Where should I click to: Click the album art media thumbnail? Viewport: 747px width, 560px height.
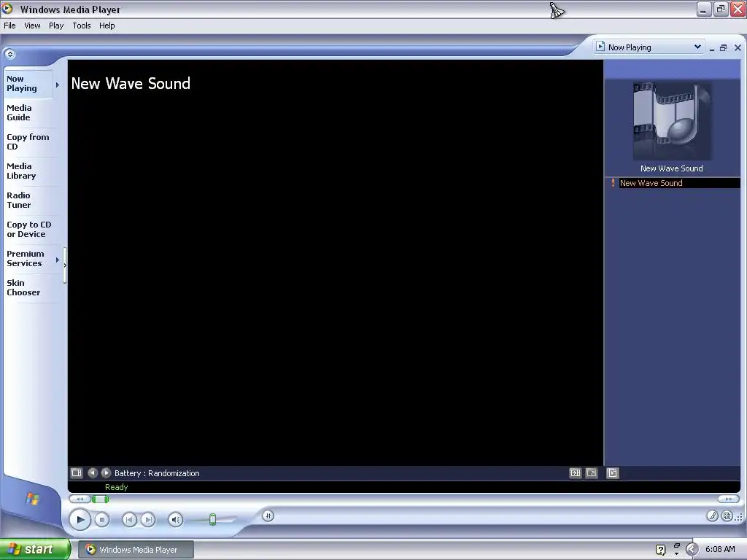(x=672, y=121)
